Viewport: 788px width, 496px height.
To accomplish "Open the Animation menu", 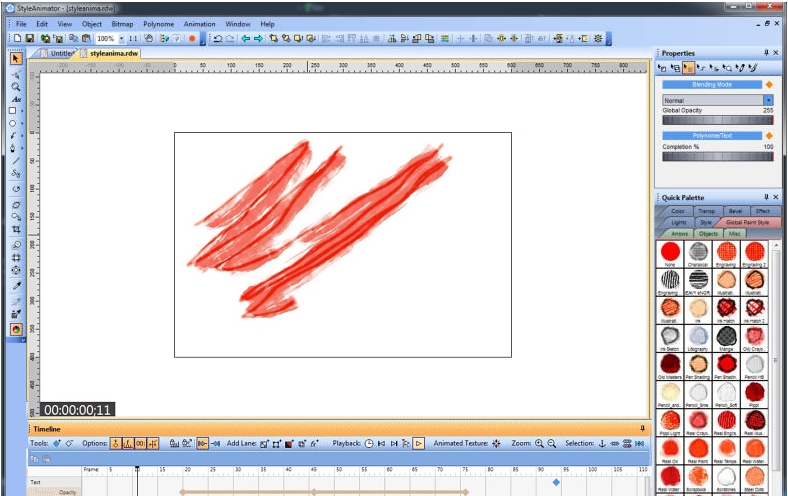I will (199, 24).
